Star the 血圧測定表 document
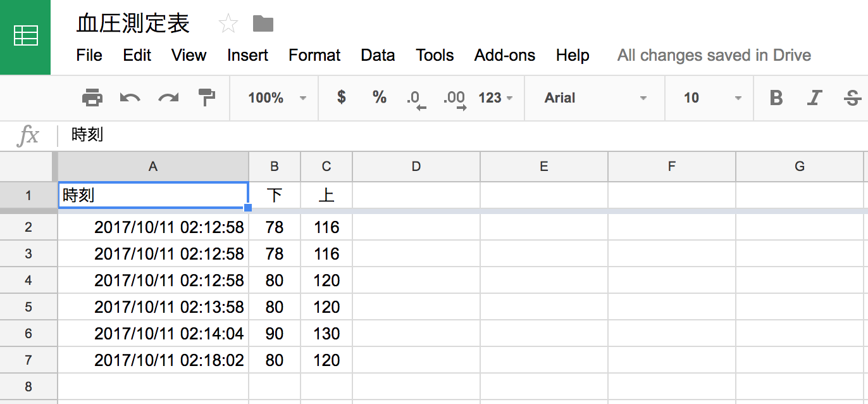 click(x=228, y=24)
